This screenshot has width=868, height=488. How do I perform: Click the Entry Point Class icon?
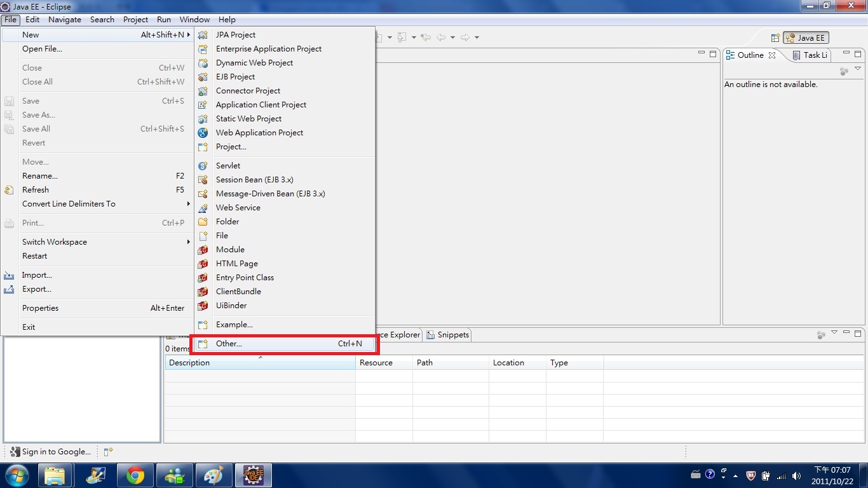pyautogui.click(x=203, y=278)
